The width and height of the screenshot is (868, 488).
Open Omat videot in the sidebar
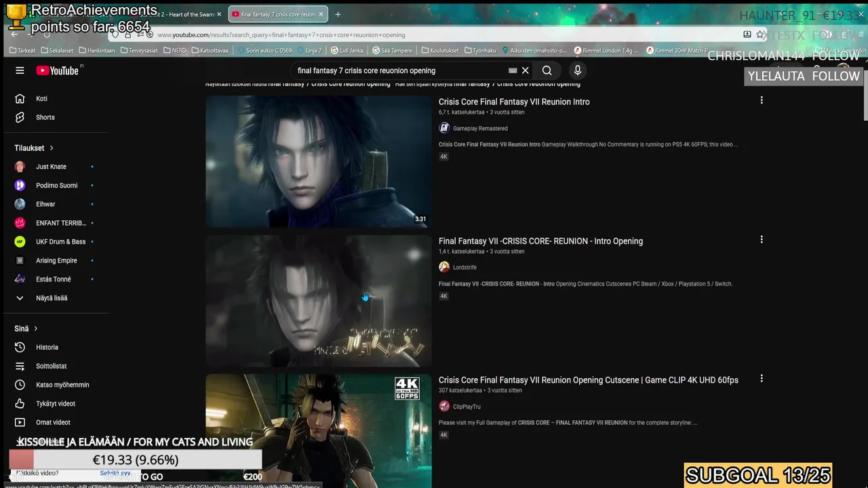54,422
